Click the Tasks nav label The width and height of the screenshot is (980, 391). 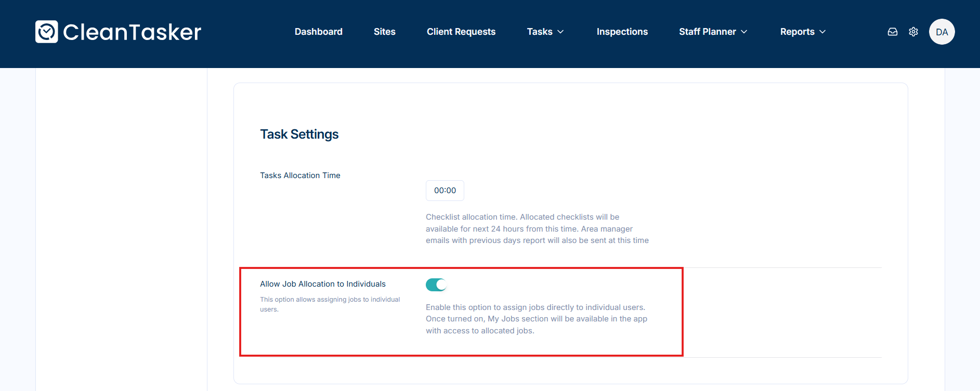tap(539, 32)
